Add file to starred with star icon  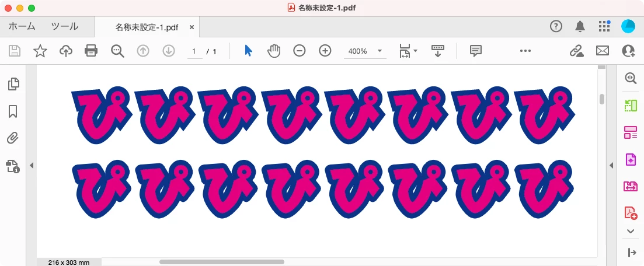pyautogui.click(x=40, y=51)
